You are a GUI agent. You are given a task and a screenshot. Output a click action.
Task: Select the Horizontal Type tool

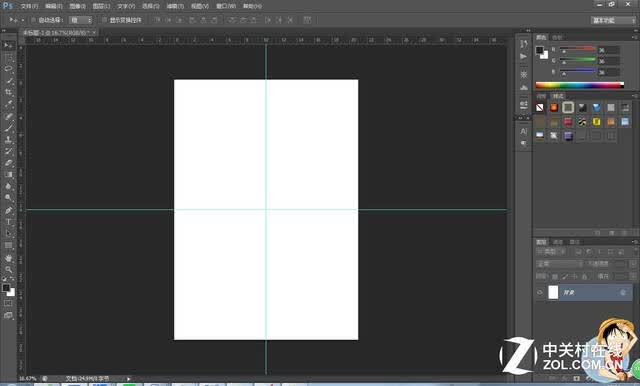click(9, 222)
